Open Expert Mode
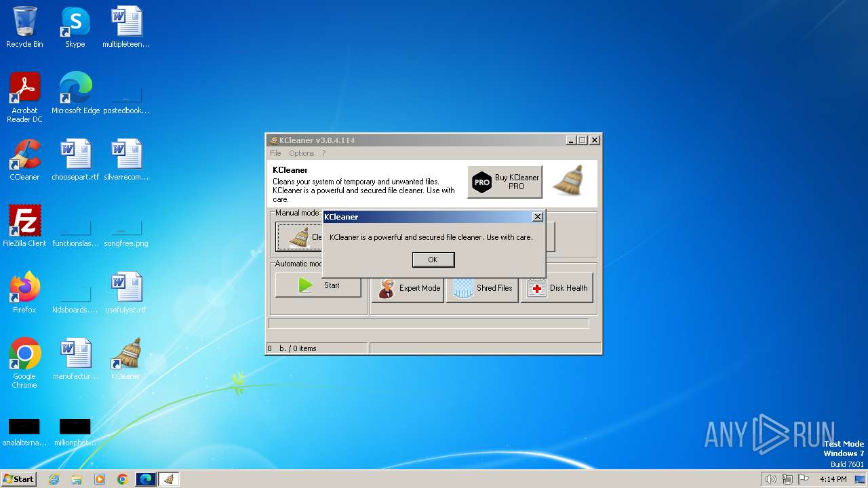Viewport: 868px width, 488px height. 408,288
